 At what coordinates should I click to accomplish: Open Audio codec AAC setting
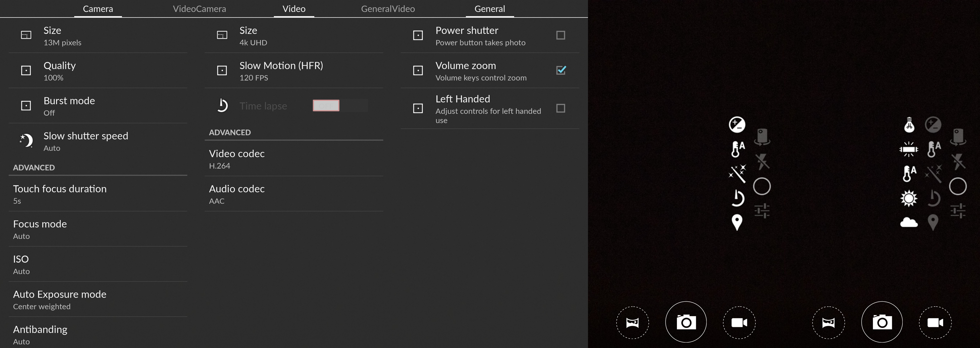pyautogui.click(x=294, y=194)
